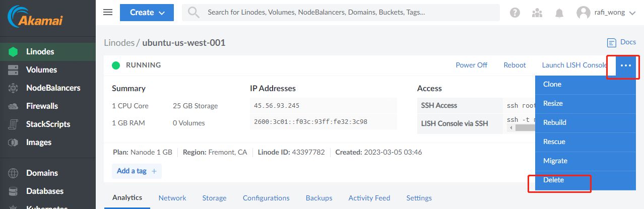Open the community people icon
The height and width of the screenshot is (209, 644).
point(537,13)
